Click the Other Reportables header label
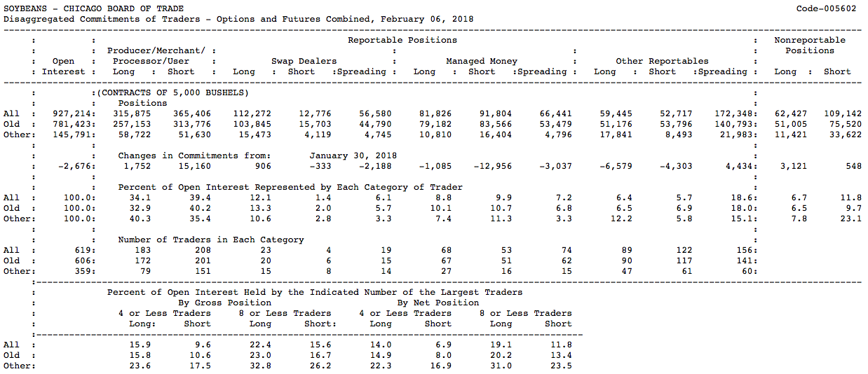 [x=662, y=61]
